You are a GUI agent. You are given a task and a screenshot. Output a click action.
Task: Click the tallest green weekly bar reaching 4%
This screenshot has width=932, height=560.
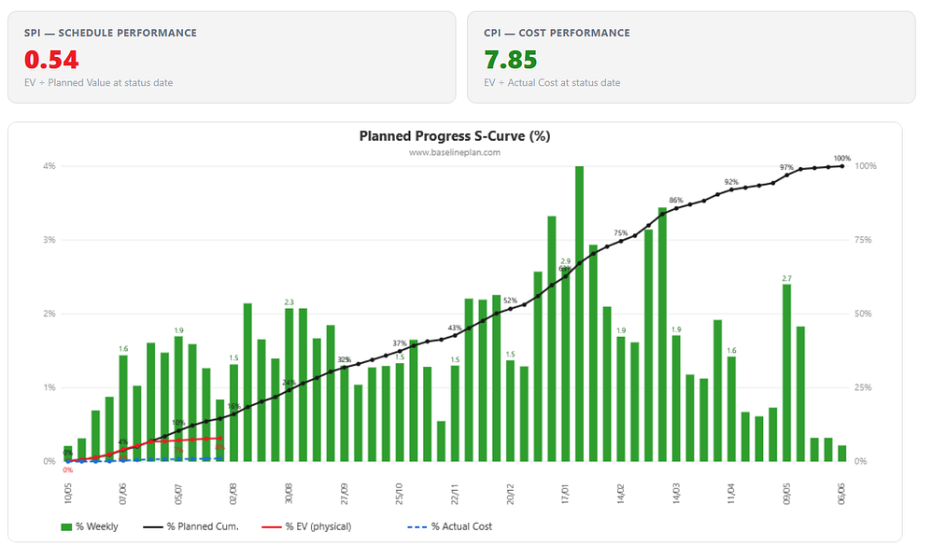580,314
